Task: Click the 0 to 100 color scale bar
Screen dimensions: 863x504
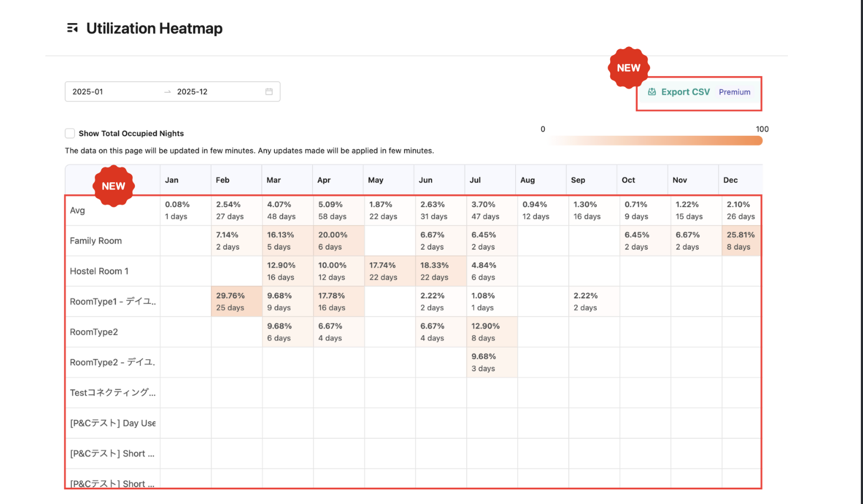Action: [x=656, y=140]
